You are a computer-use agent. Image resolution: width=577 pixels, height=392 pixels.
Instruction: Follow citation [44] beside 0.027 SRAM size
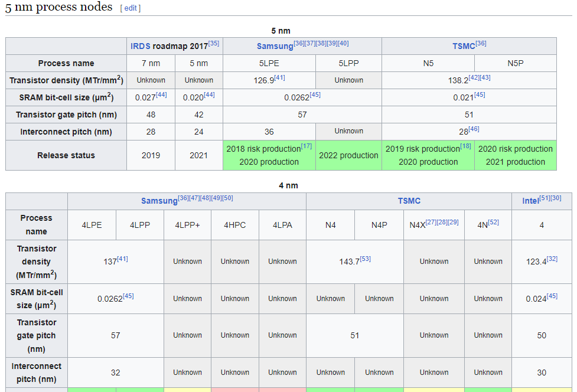coord(162,94)
